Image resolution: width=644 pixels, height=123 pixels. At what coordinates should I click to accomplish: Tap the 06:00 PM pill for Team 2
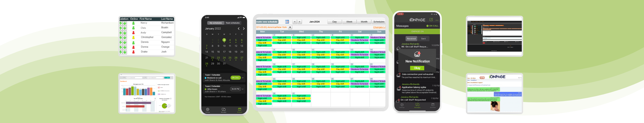(x=235, y=89)
